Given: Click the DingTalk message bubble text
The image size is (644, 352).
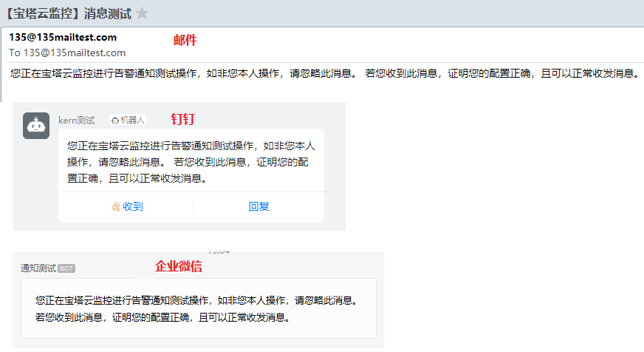Looking at the screenshot, I should point(191,162).
